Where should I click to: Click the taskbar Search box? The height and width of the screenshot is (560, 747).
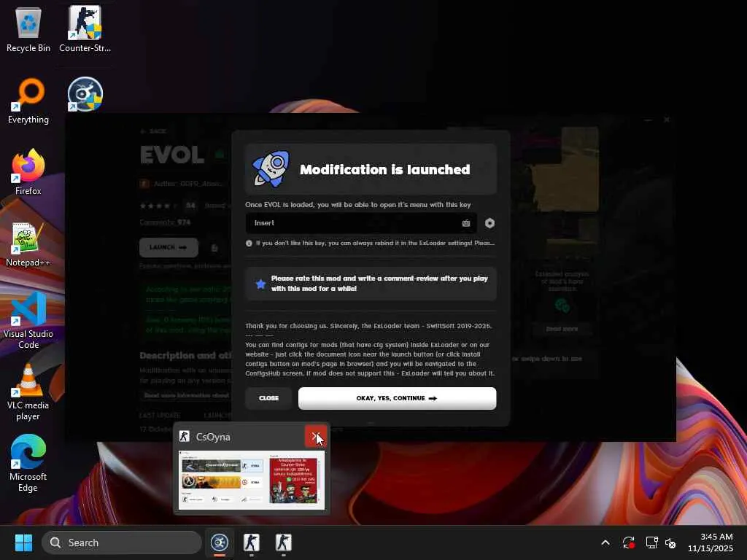pyautogui.click(x=122, y=542)
